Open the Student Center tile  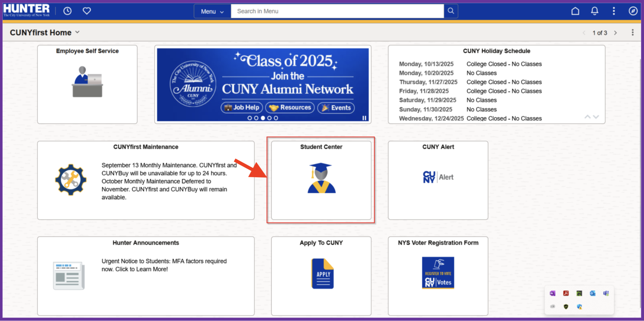(x=321, y=180)
